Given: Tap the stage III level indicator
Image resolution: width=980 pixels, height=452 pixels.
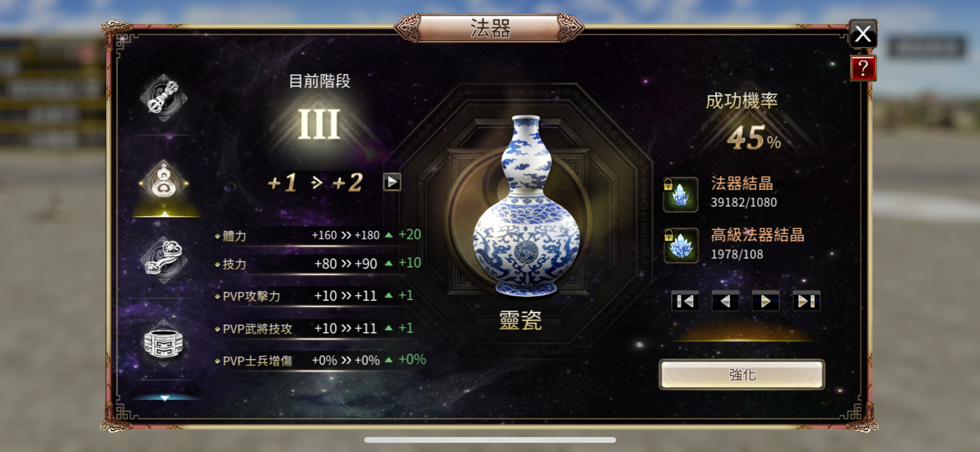Looking at the screenshot, I should click(319, 125).
